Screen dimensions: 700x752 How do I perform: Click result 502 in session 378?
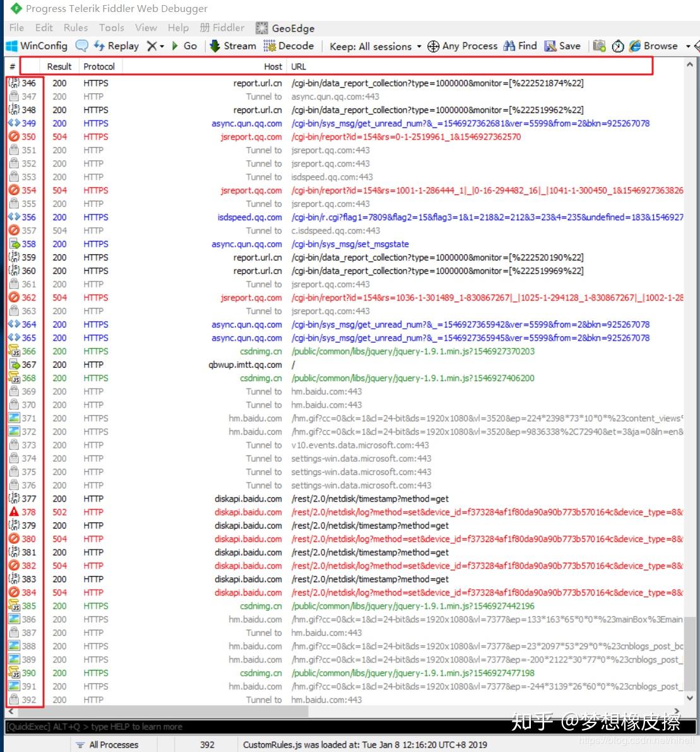tap(59, 512)
